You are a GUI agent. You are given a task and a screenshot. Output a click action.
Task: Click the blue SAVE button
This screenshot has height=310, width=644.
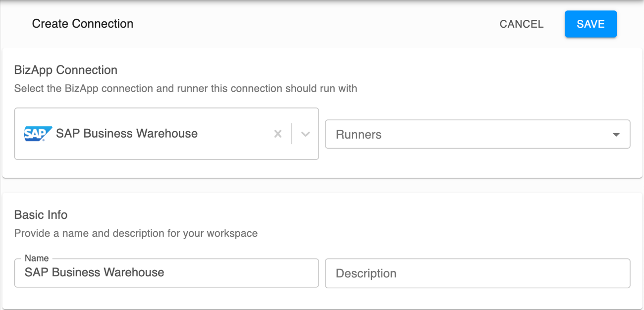[x=590, y=24]
